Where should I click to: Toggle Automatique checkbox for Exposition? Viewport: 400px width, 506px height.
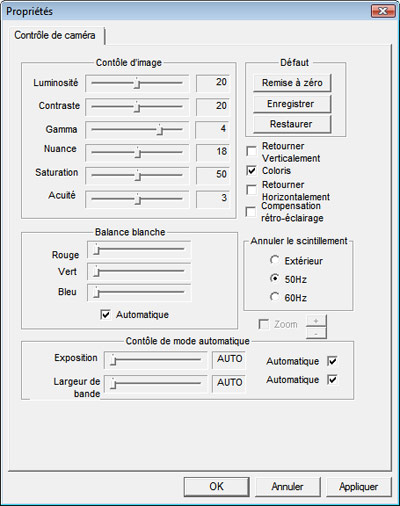tap(332, 361)
